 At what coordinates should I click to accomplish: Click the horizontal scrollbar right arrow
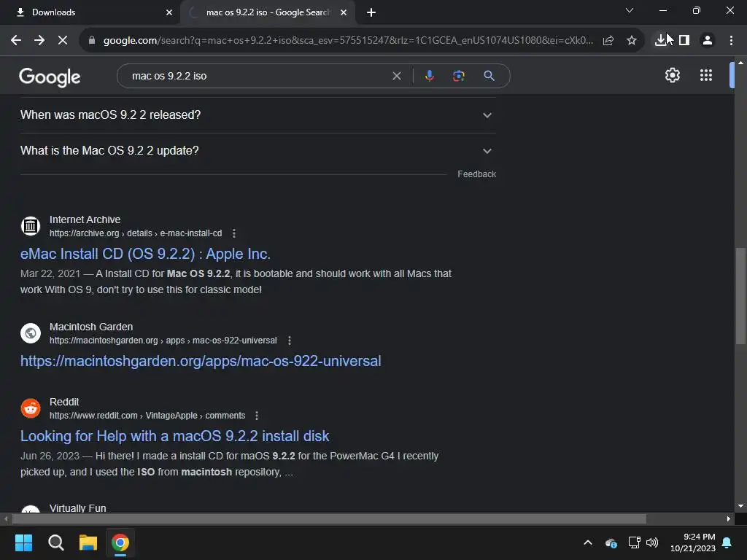(728, 518)
